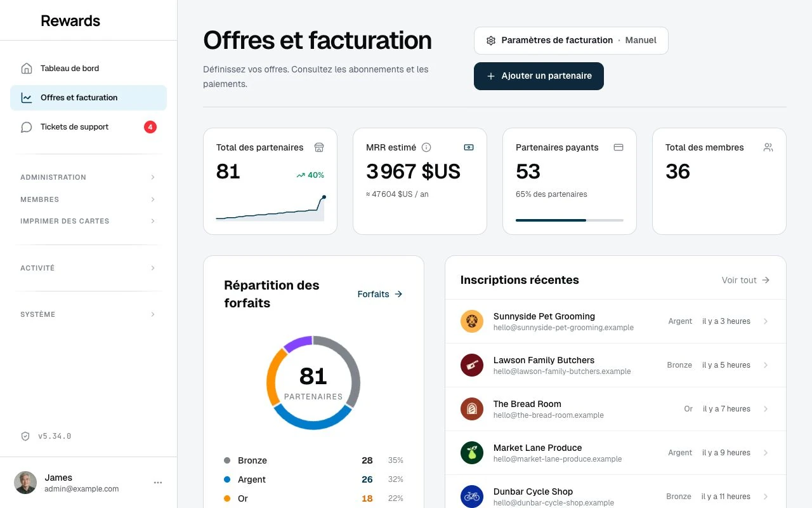Click Dunbar Cycle Shop name
This screenshot has width=812, height=508.
coord(533,491)
